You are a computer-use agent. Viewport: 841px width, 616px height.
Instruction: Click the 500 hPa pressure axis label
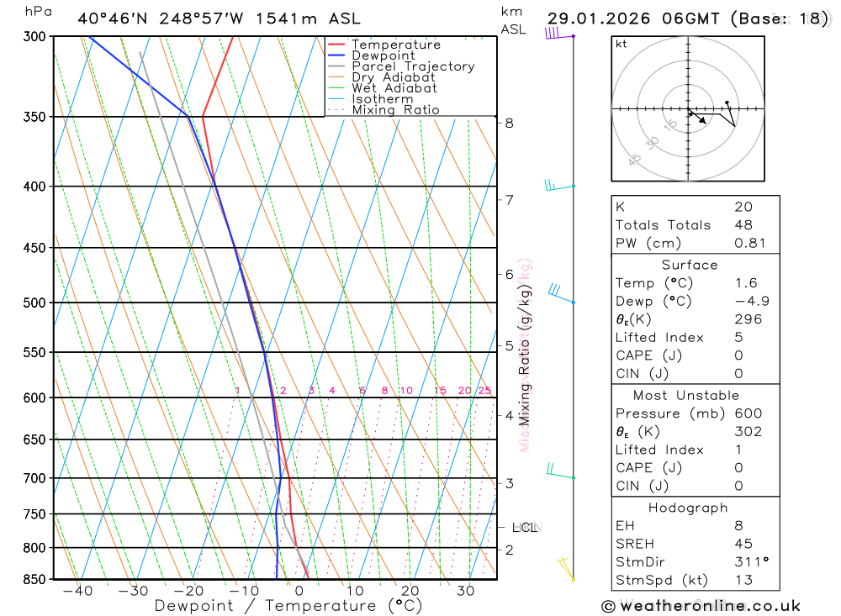coord(34,303)
